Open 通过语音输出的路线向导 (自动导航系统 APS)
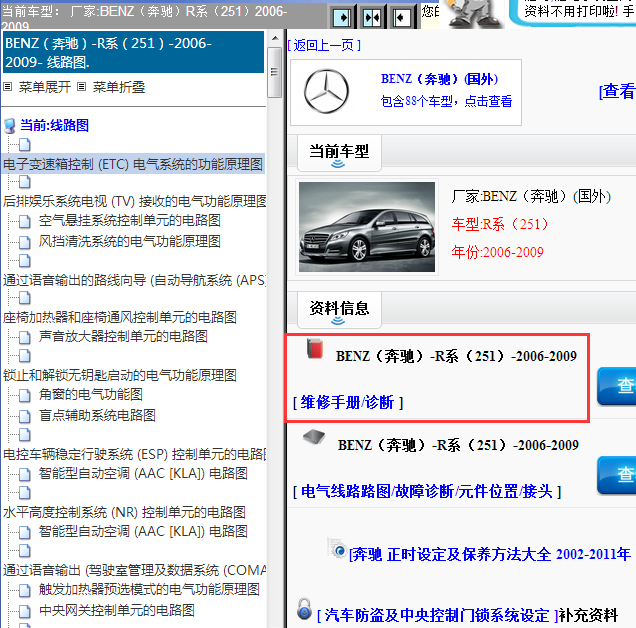Image resolution: width=636 pixels, height=628 pixels. [x=135, y=280]
